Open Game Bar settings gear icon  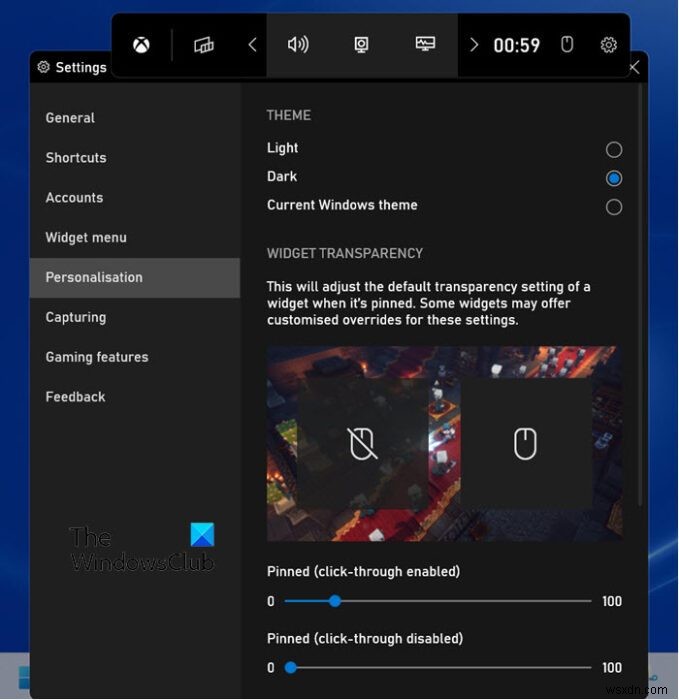click(x=608, y=45)
